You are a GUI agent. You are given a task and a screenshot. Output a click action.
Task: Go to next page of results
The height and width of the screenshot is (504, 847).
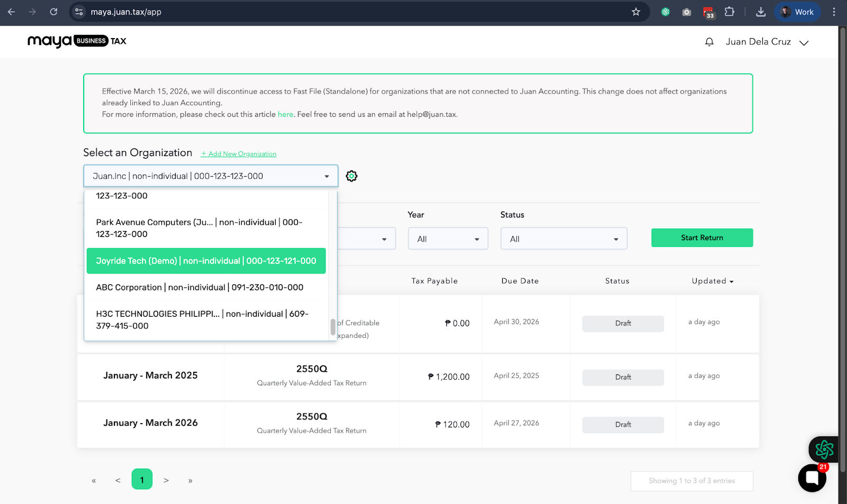[x=166, y=480]
